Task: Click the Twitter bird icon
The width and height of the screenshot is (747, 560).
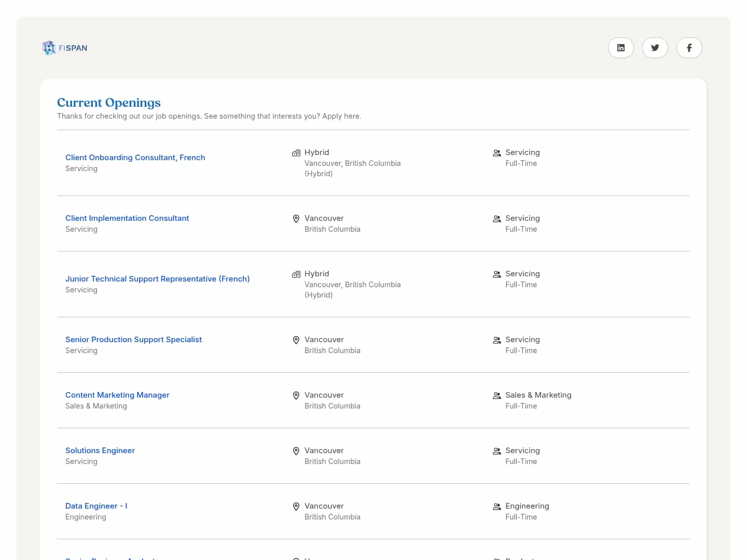Action: 655,48
